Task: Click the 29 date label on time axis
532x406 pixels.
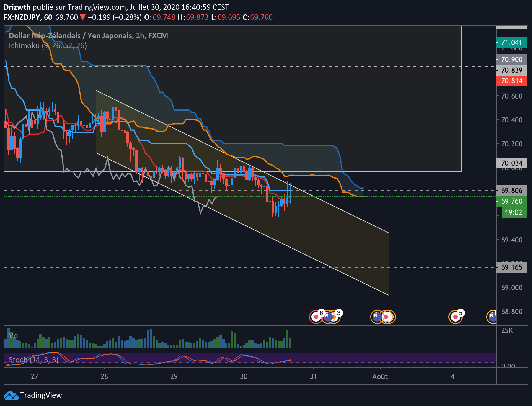Action: pyautogui.click(x=174, y=376)
